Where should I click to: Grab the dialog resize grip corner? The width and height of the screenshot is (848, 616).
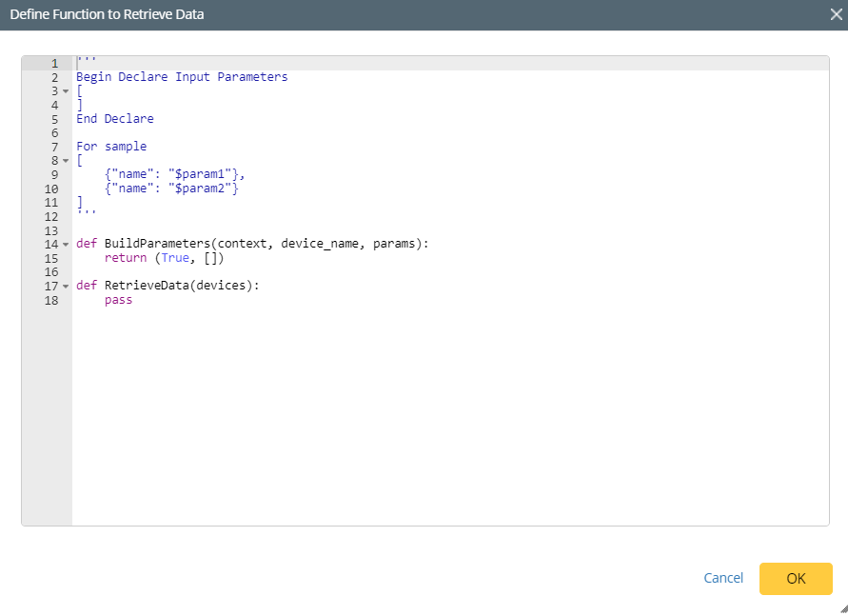[841, 608]
